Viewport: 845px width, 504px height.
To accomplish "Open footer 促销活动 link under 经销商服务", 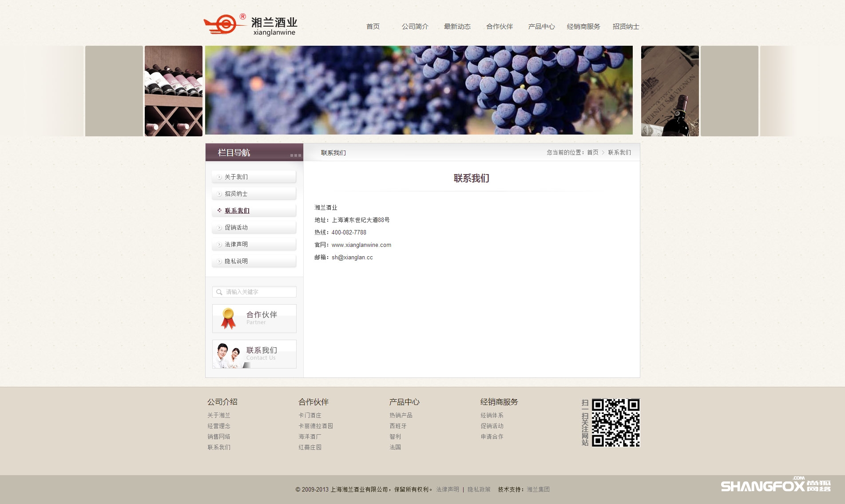I will pyautogui.click(x=492, y=426).
